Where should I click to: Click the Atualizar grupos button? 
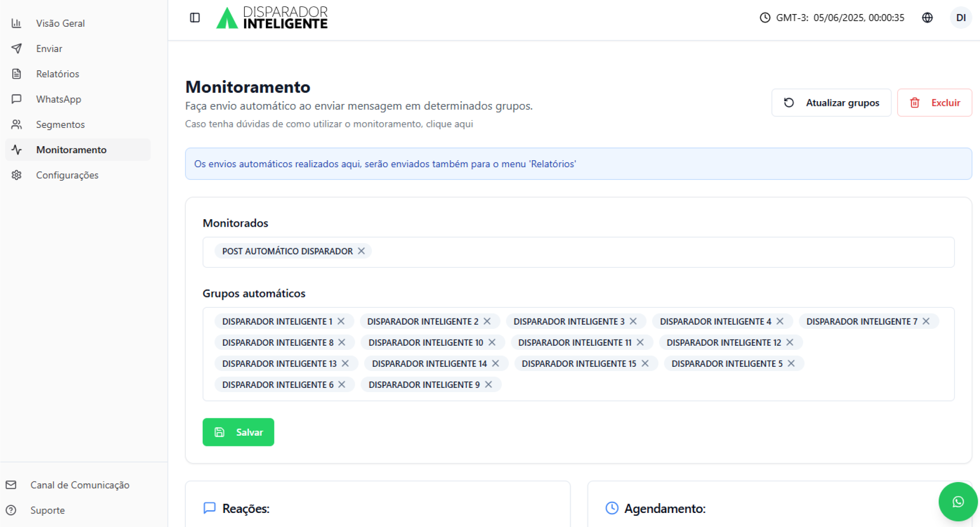click(x=831, y=103)
